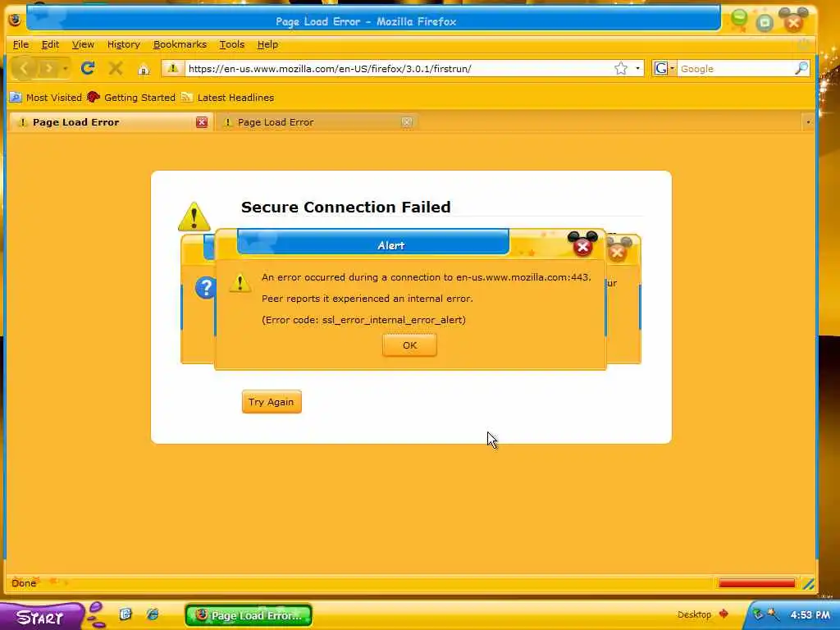Click the Done status text
The image size is (840, 630).
coord(24,583)
